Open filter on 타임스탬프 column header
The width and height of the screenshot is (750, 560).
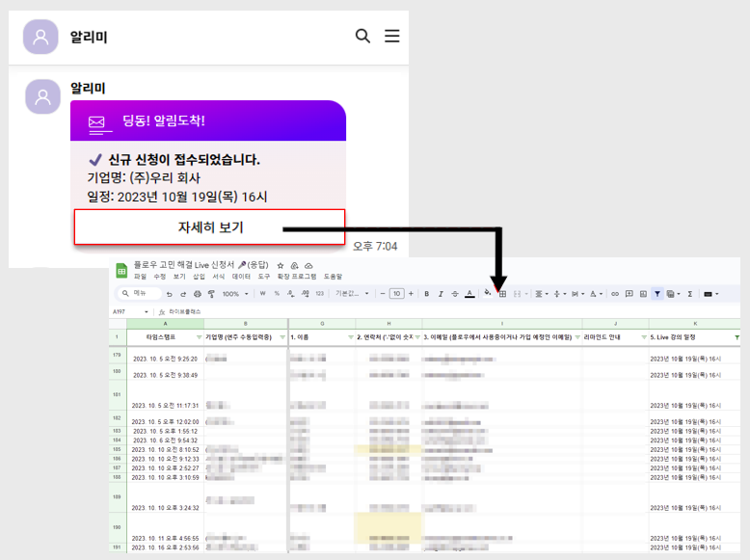click(199, 337)
